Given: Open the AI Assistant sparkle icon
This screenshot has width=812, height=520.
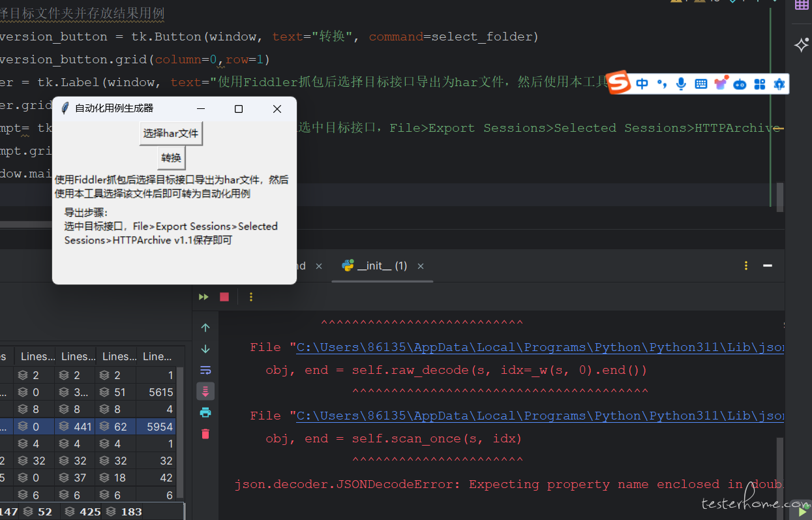Looking at the screenshot, I should (802, 44).
